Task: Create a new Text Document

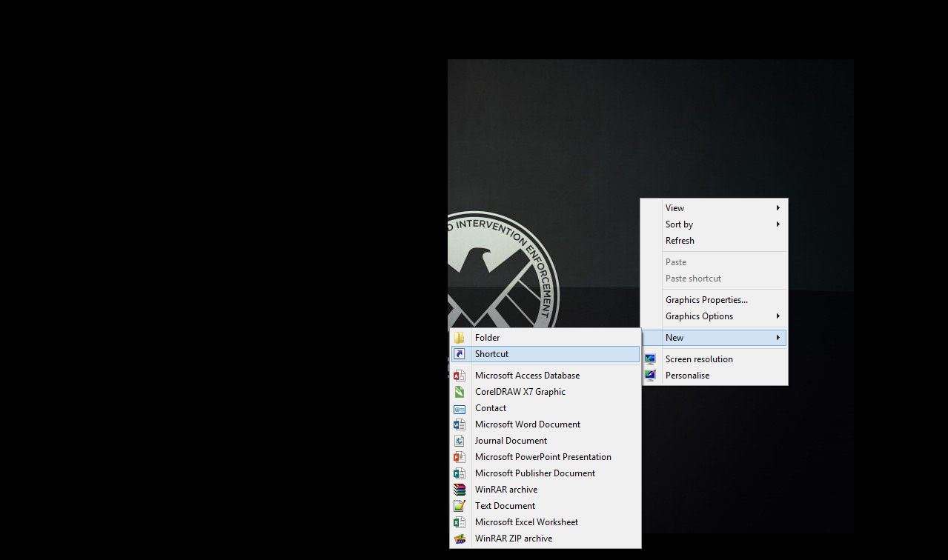Action: point(546,506)
